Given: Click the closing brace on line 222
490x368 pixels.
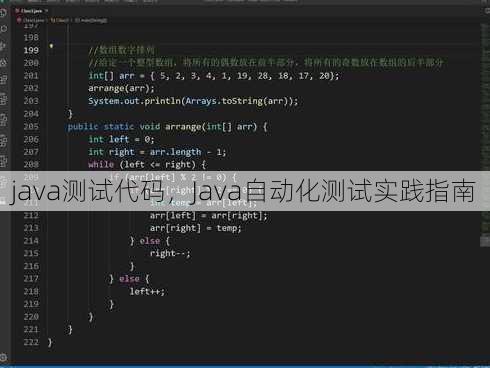Looking at the screenshot, I should (x=50, y=342).
